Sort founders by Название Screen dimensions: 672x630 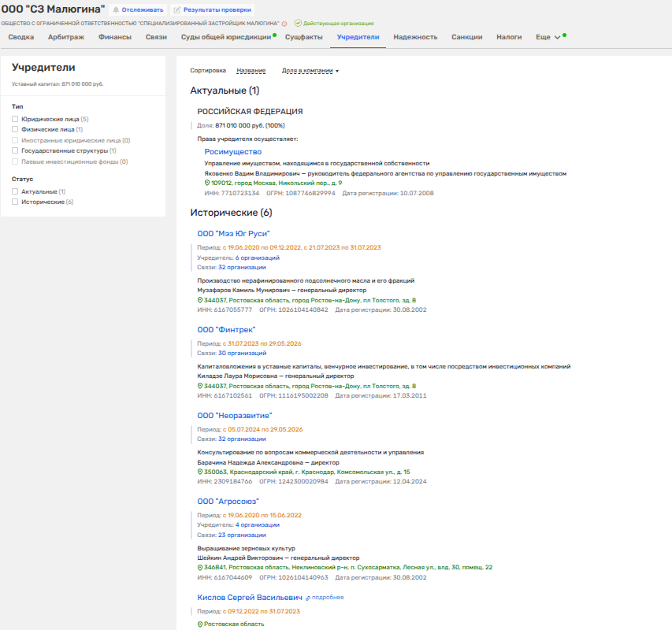[251, 71]
